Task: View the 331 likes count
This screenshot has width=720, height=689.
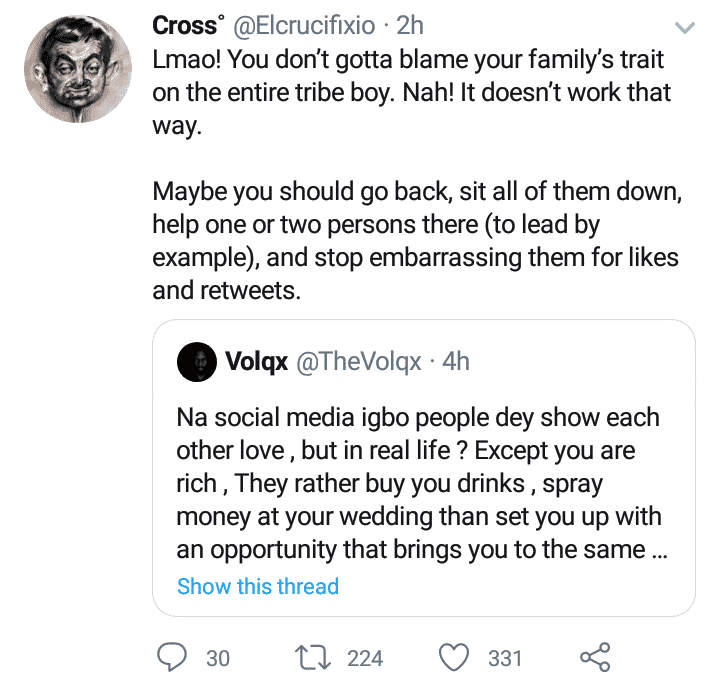Action: click(505, 658)
